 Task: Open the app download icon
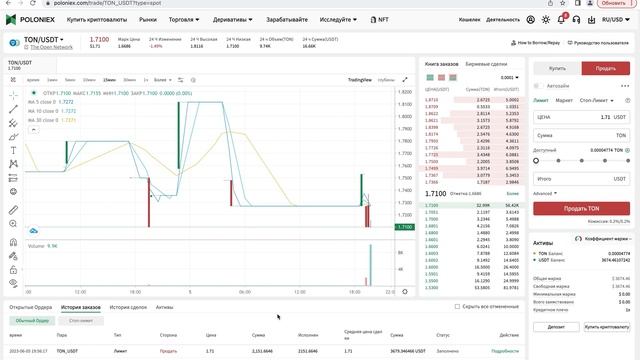click(x=591, y=20)
